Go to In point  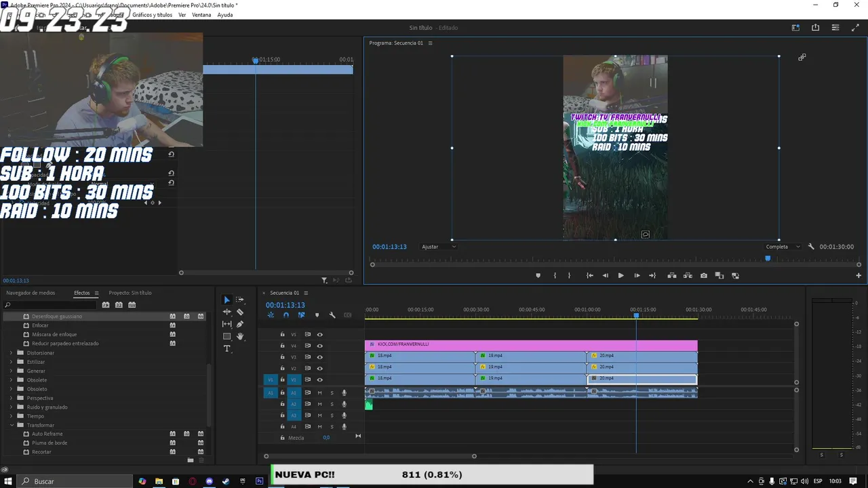pyautogui.click(x=589, y=276)
